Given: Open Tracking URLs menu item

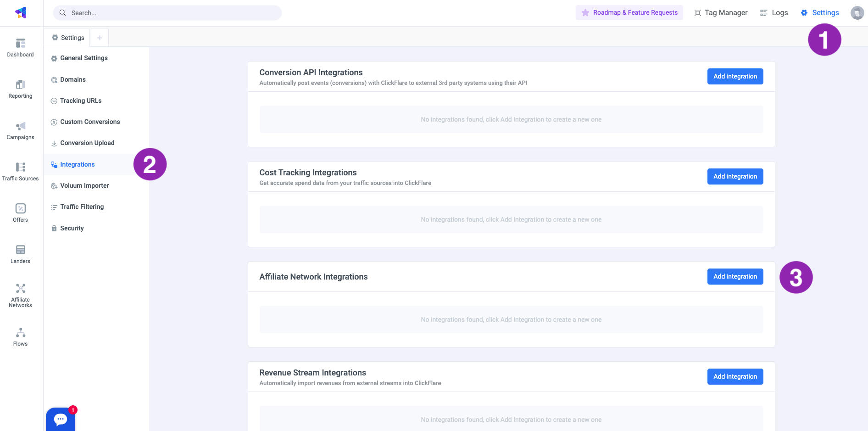Looking at the screenshot, I should coord(97,101).
